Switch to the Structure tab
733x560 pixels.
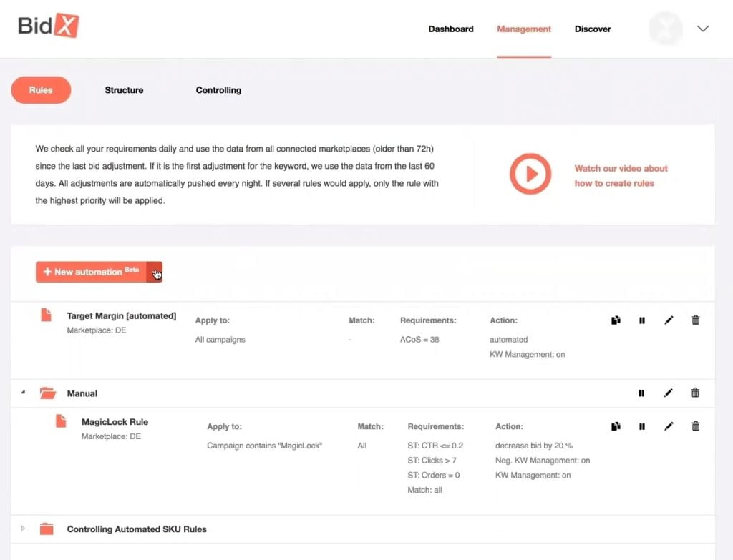[x=124, y=90]
